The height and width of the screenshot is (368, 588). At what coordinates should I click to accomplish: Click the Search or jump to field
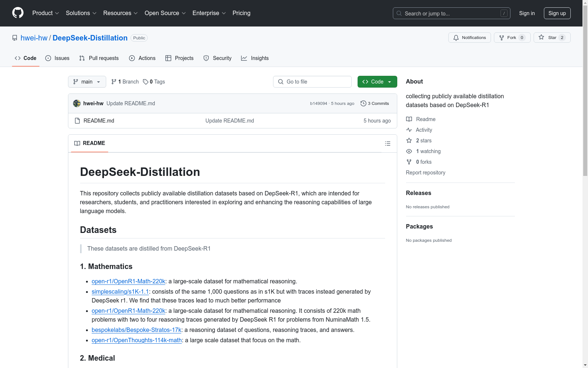tap(452, 13)
